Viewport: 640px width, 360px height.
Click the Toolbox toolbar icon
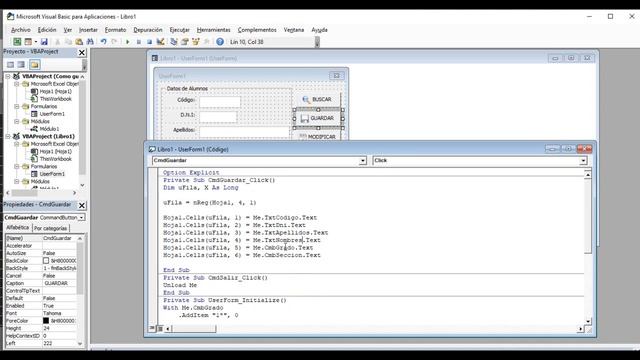click(x=207, y=42)
